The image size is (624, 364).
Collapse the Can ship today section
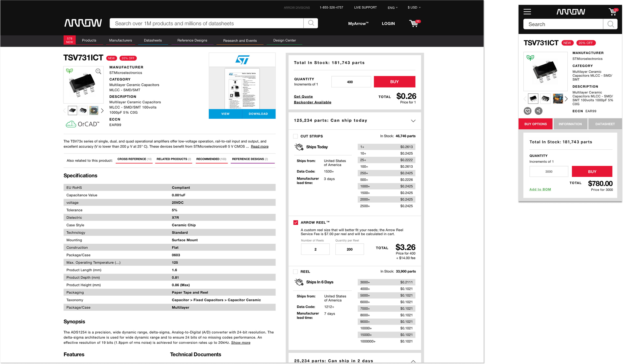pos(413,121)
